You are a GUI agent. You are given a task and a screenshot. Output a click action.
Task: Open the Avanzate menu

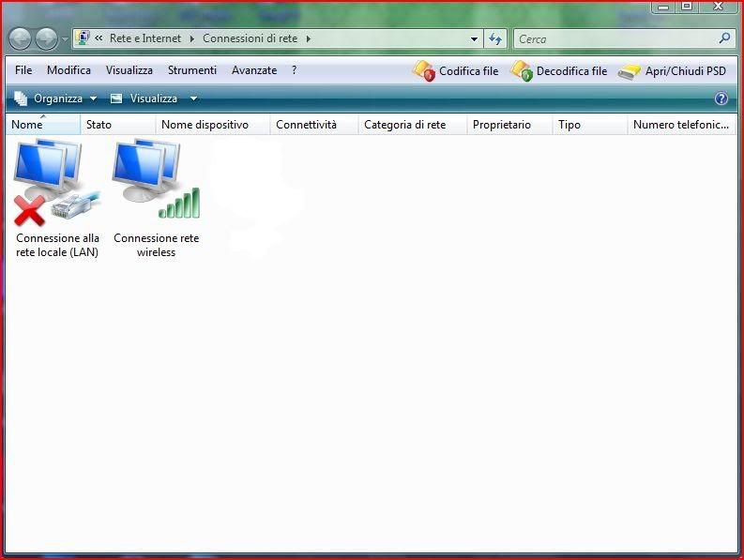[x=254, y=70]
